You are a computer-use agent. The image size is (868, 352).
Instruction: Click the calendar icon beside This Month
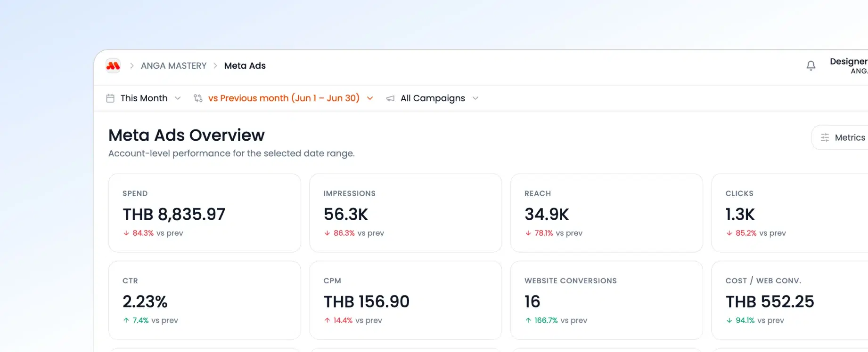point(110,98)
